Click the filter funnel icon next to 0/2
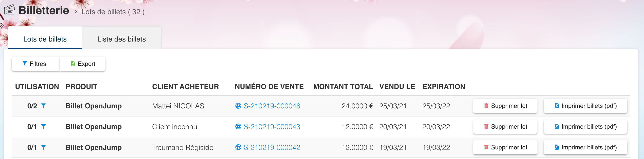Image resolution: width=644 pixels, height=159 pixels. (44, 106)
